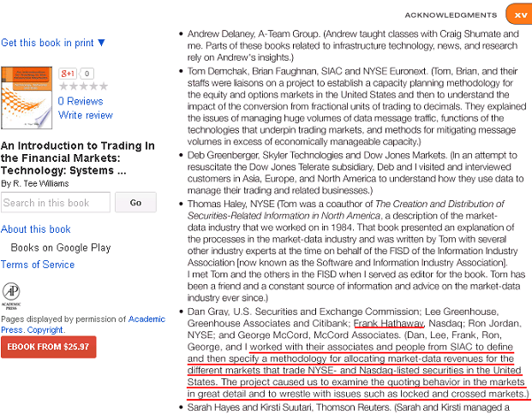Viewport: 532px width, 416px height.
Task: Click the 'ACKNOWLEDGMENTS' page header text
Action: pos(451,15)
